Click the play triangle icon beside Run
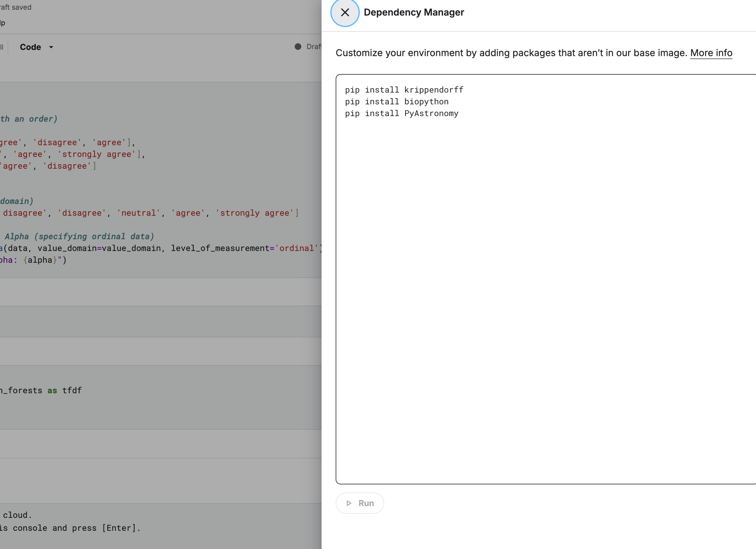This screenshot has width=756, height=549. tap(349, 503)
